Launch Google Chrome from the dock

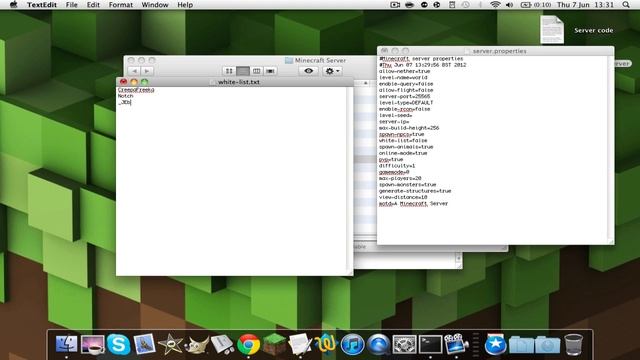pyautogui.click(x=249, y=344)
